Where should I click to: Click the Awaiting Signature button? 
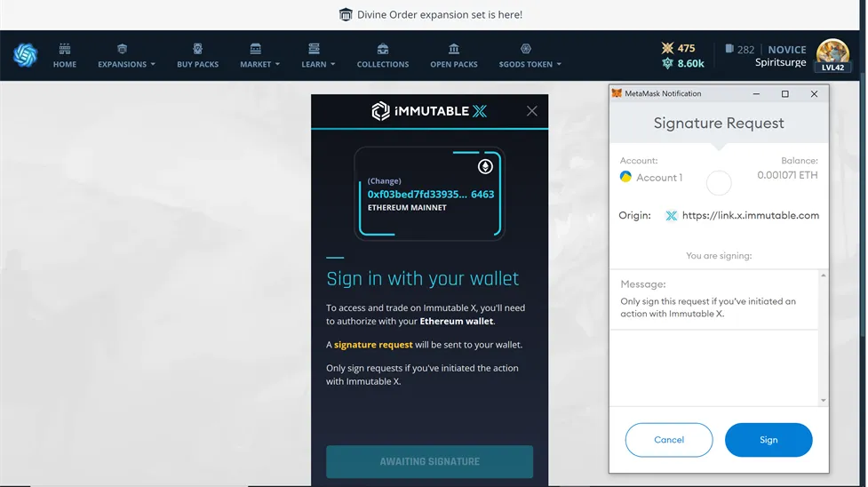430,461
